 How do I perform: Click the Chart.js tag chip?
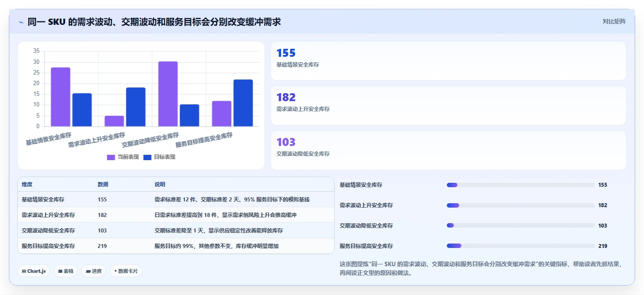tap(34, 271)
